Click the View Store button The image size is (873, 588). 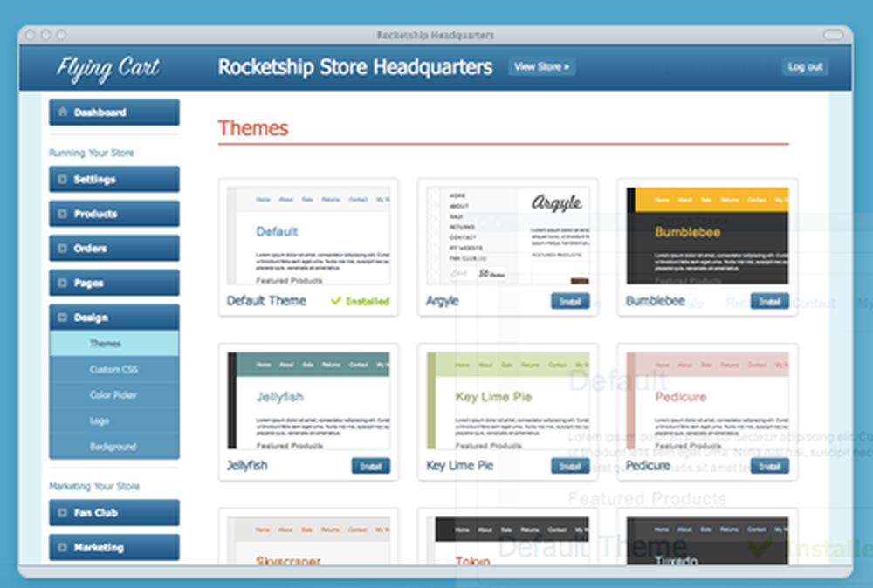542,67
